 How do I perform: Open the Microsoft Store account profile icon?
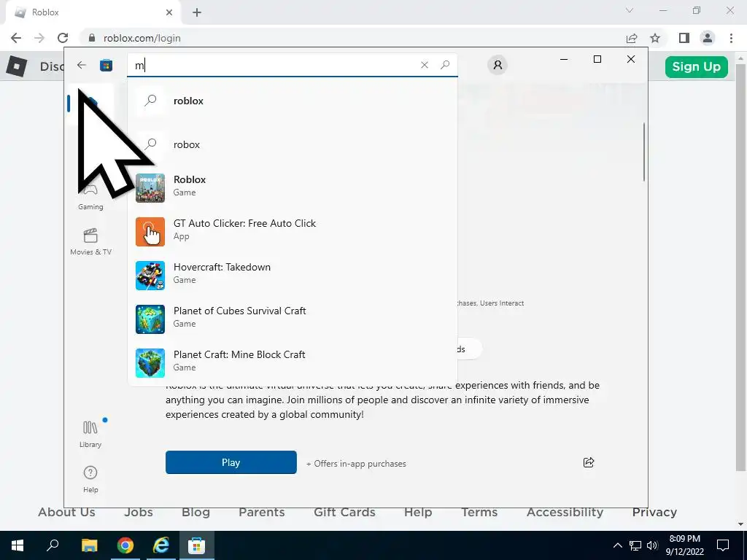(x=498, y=65)
